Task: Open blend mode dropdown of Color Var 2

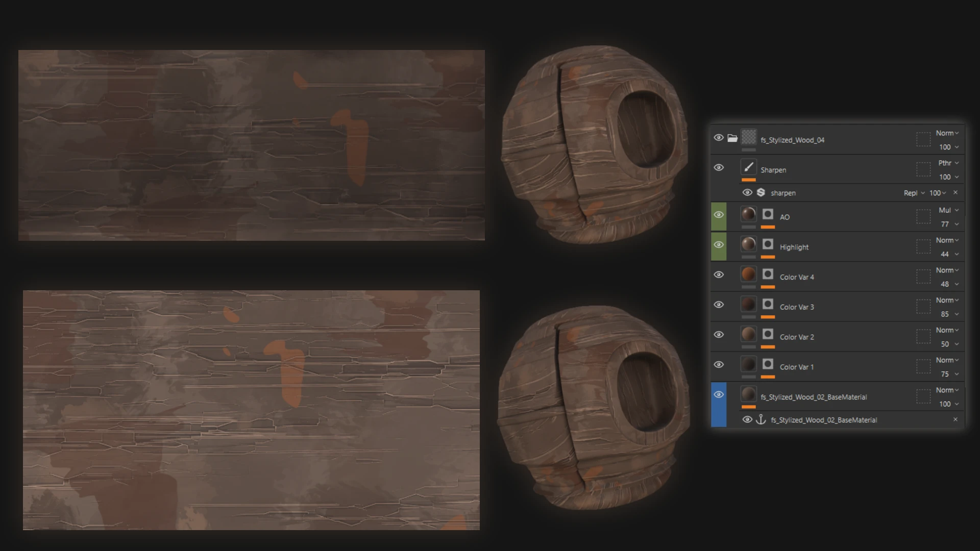Action: 947,330
